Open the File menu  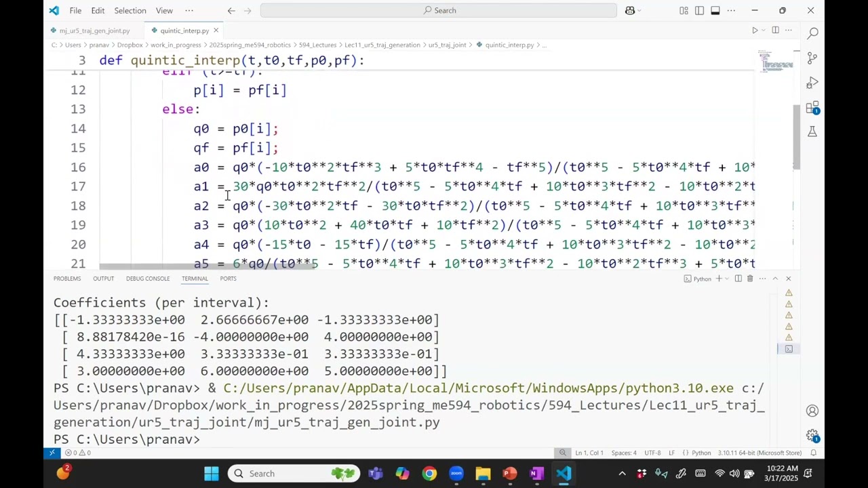(75, 10)
